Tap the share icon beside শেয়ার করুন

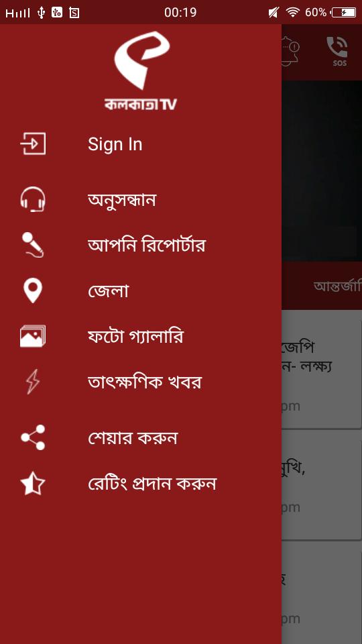point(33,437)
